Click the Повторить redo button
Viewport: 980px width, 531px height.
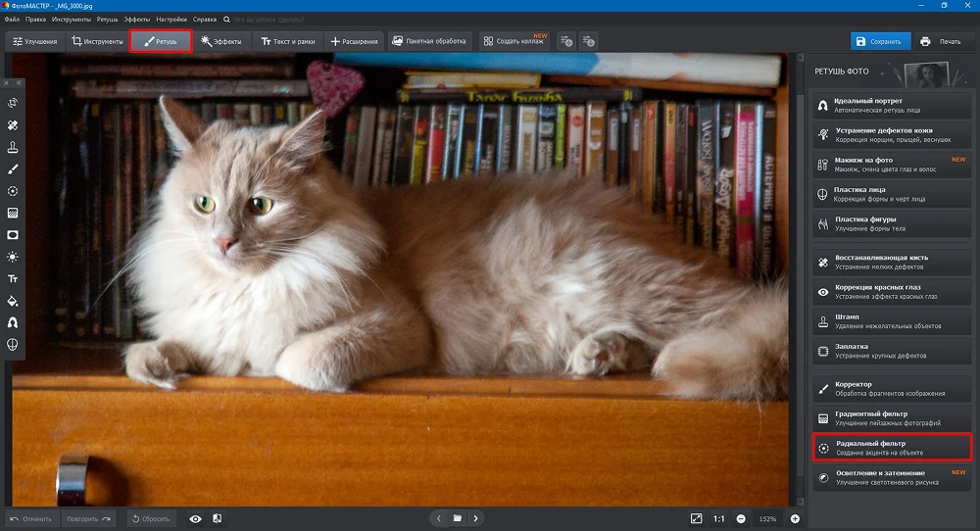coord(88,518)
